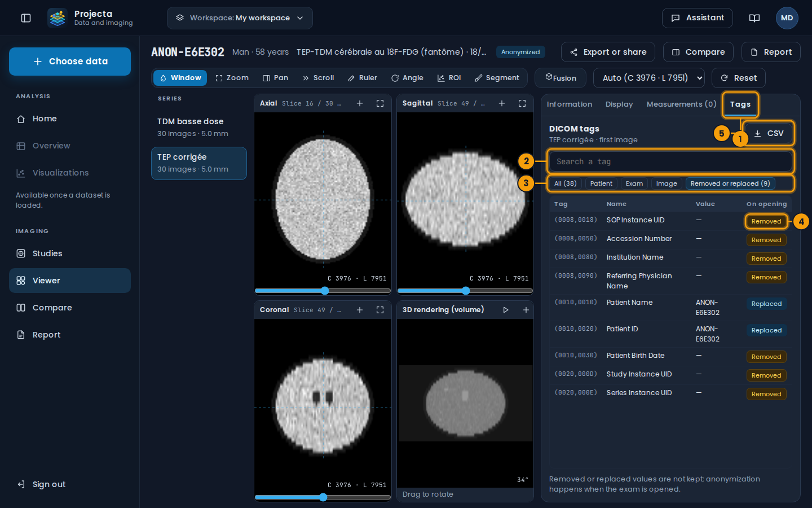Switch to the Display tab
Image resolution: width=812 pixels, height=508 pixels.
coord(619,104)
